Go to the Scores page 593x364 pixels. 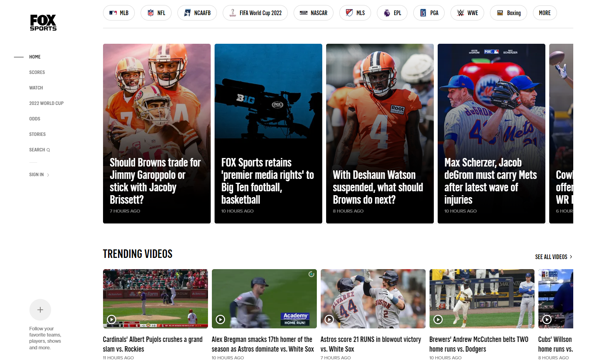tap(37, 72)
